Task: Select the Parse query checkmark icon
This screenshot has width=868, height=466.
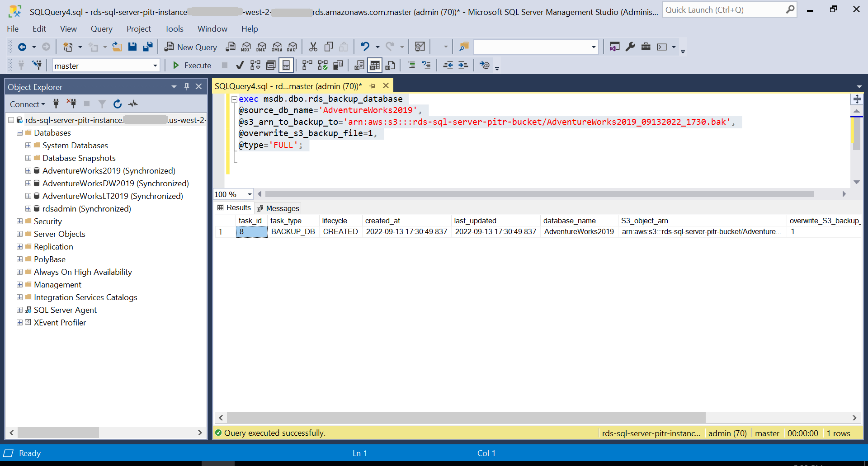Action: pyautogui.click(x=240, y=65)
